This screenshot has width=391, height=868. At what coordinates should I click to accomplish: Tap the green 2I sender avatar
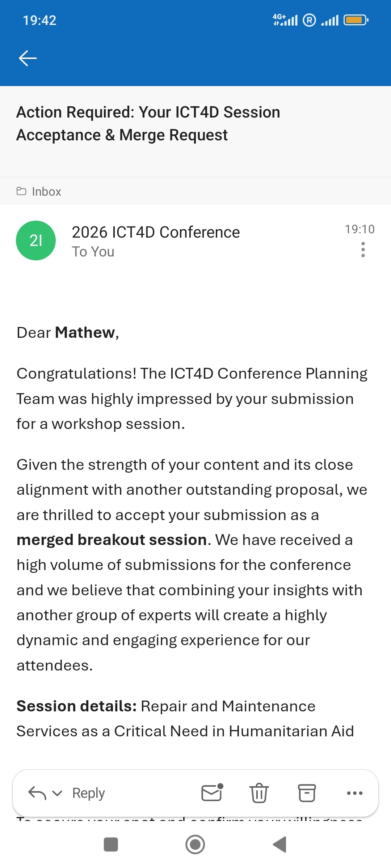pos(36,241)
